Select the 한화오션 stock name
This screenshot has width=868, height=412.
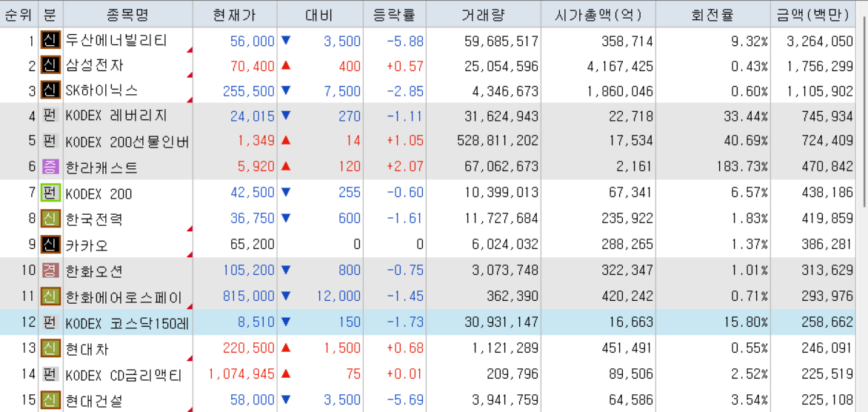click(x=95, y=271)
